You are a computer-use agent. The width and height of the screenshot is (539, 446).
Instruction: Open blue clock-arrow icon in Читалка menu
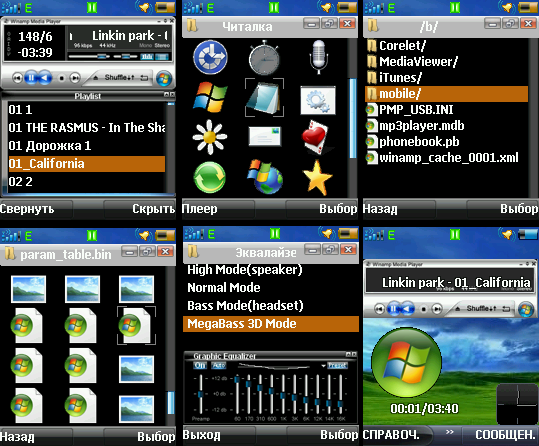(210, 57)
